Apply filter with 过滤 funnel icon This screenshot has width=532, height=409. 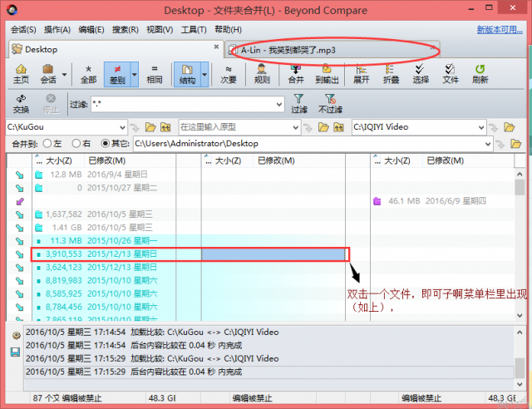299,104
